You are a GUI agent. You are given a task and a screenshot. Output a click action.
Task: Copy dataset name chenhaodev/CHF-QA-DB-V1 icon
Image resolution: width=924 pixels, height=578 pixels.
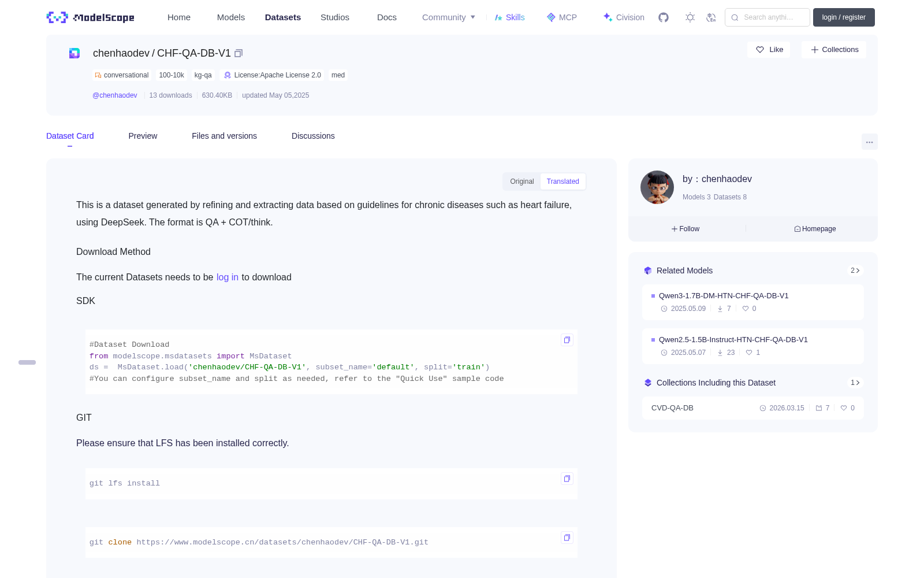click(239, 53)
